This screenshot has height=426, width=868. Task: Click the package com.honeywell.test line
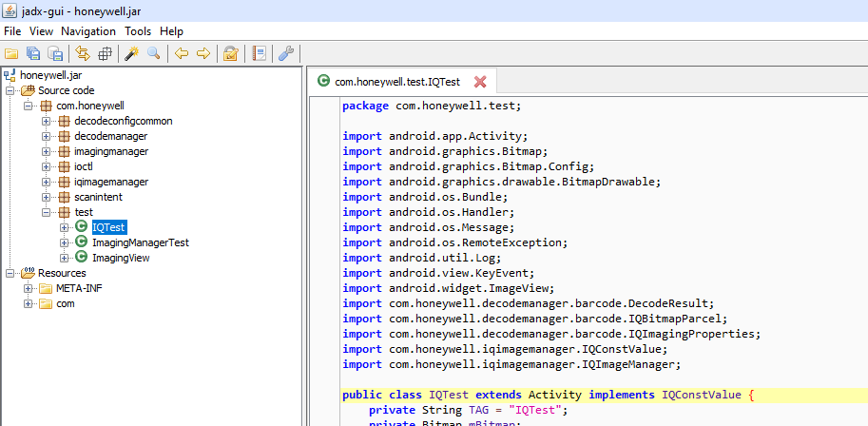click(432, 106)
